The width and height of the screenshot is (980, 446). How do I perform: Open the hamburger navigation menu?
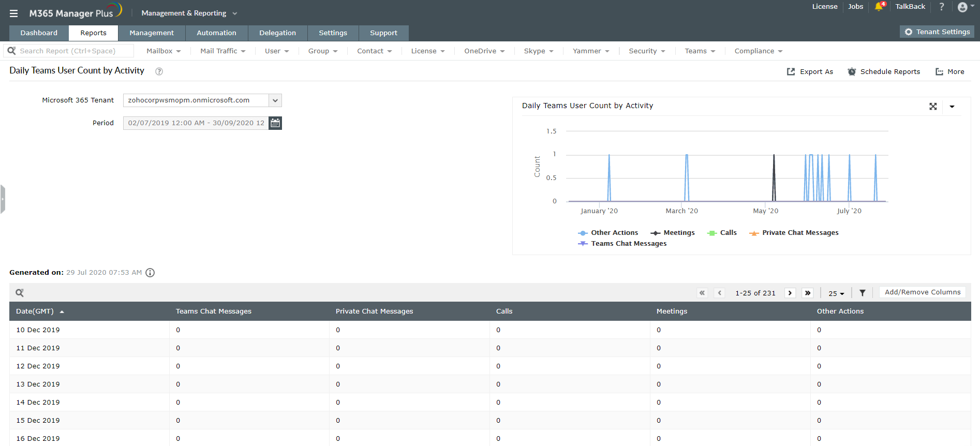pos(13,13)
